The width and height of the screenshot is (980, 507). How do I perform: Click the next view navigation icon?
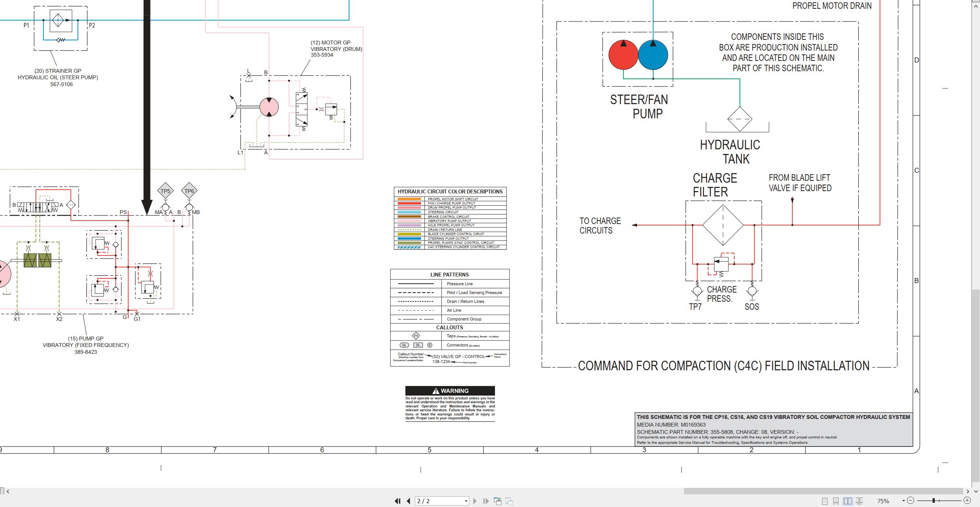(509, 501)
